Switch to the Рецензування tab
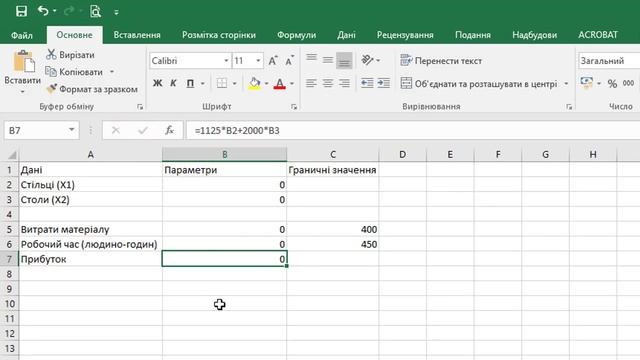Viewport: 640px width, 360px height. point(405,35)
